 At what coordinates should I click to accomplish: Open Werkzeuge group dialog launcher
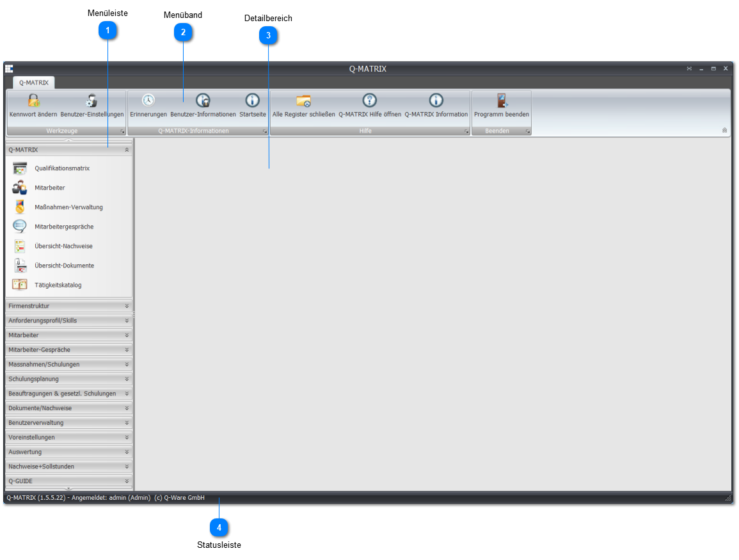(123, 131)
